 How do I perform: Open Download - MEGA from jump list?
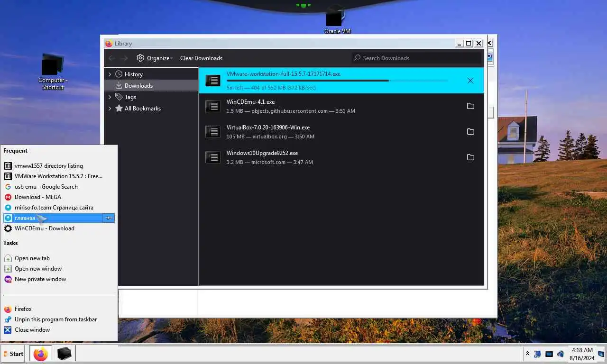pos(59,197)
